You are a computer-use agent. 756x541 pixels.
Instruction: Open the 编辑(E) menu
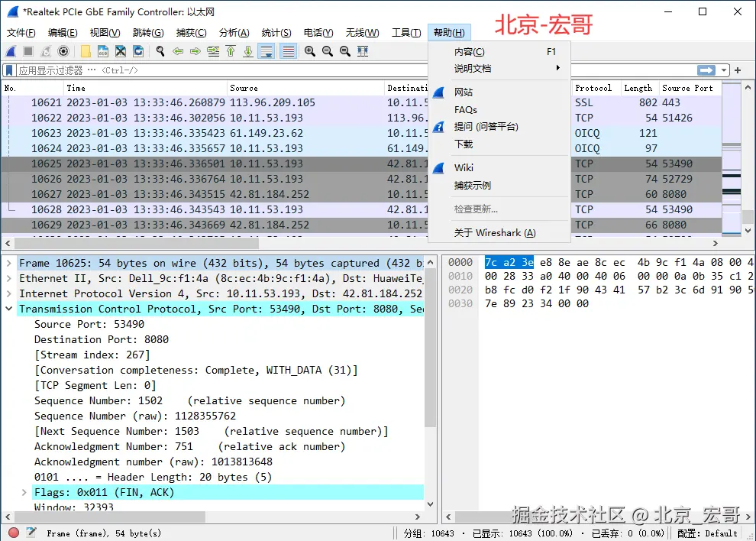[63, 33]
